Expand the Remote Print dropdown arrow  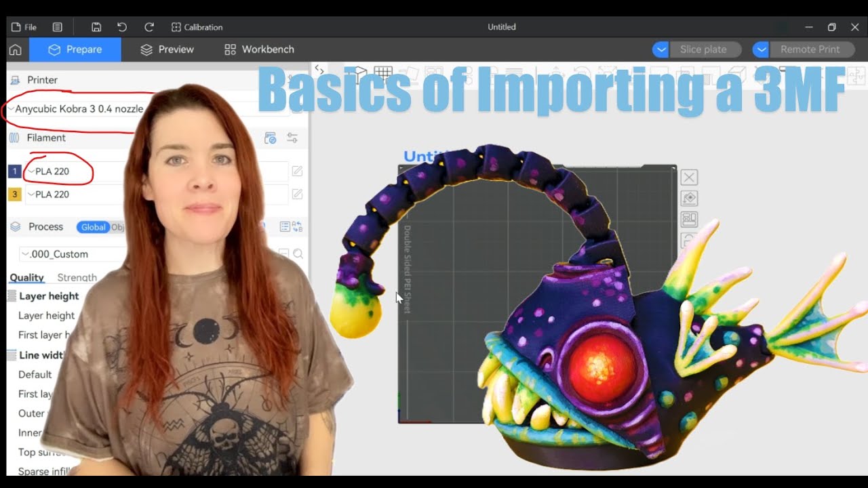761,49
